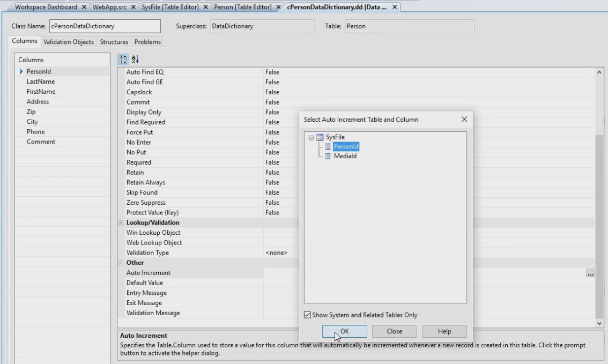Click the Class Name input field
This screenshot has width=608, height=364.
105,26
